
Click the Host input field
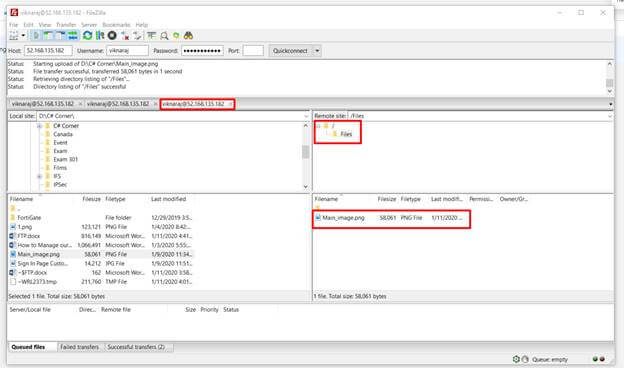[48, 51]
